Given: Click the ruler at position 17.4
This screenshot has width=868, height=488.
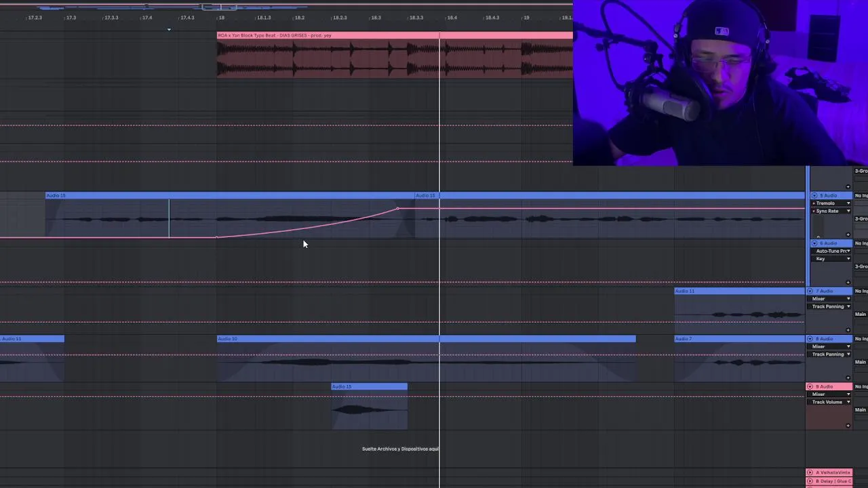Looking at the screenshot, I should point(146,18).
